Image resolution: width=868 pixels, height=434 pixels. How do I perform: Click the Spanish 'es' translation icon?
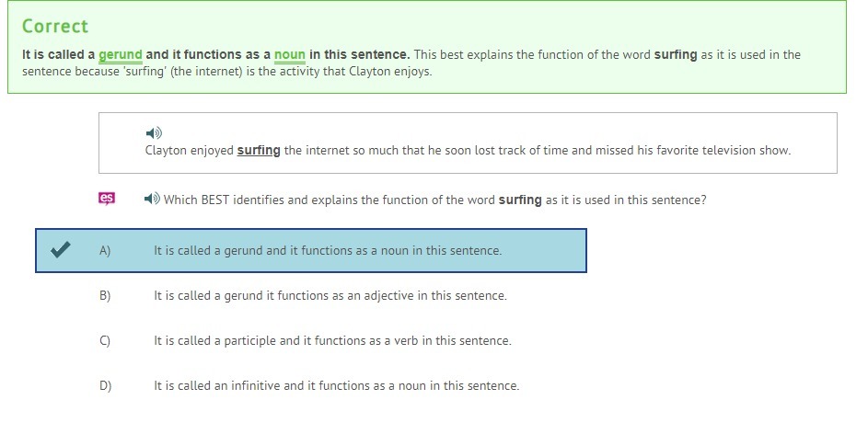[x=107, y=199]
